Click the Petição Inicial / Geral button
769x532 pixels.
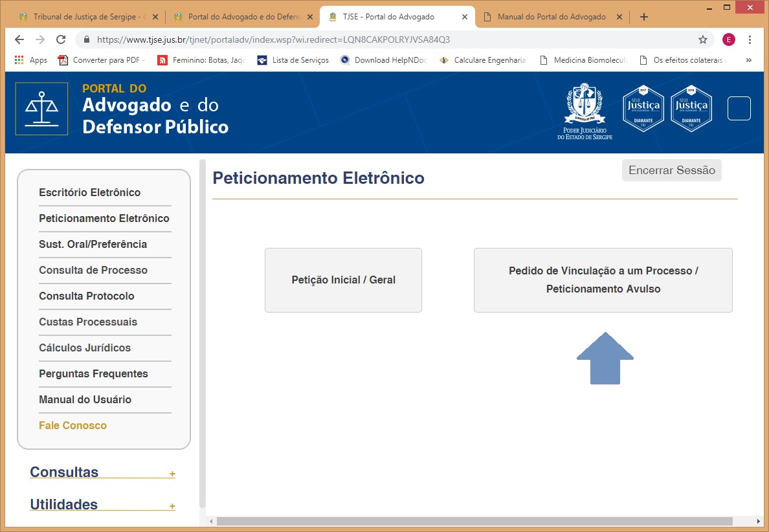(343, 280)
